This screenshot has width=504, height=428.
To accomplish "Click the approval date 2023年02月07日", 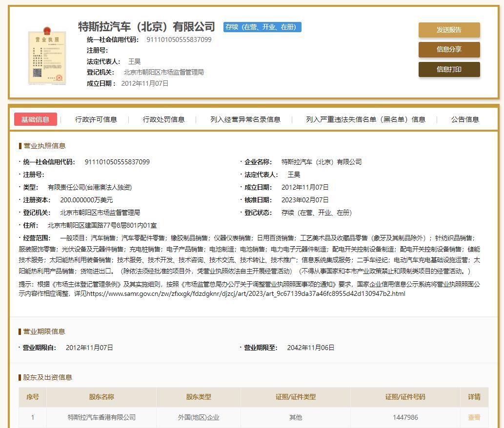I will [x=305, y=200].
